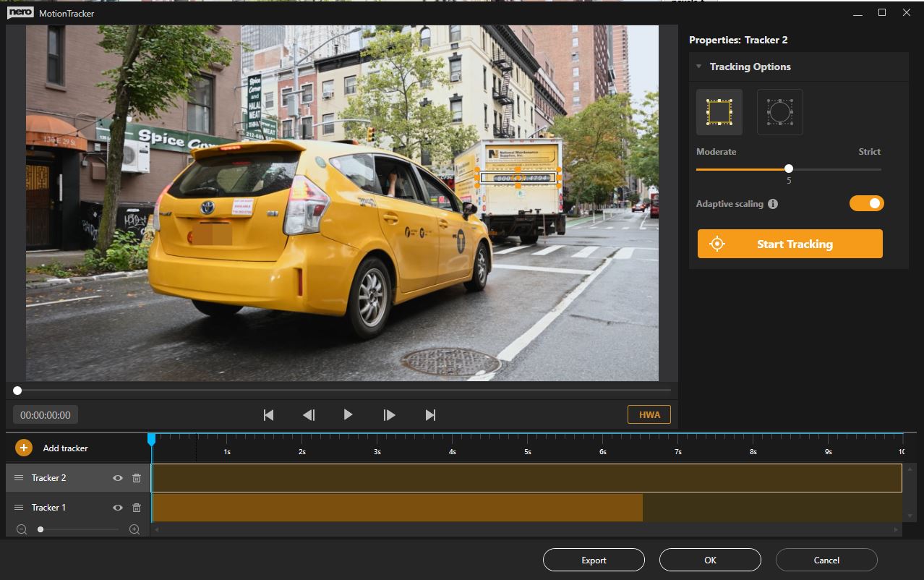Grab the Tracker 2 reorder handle

(20, 478)
